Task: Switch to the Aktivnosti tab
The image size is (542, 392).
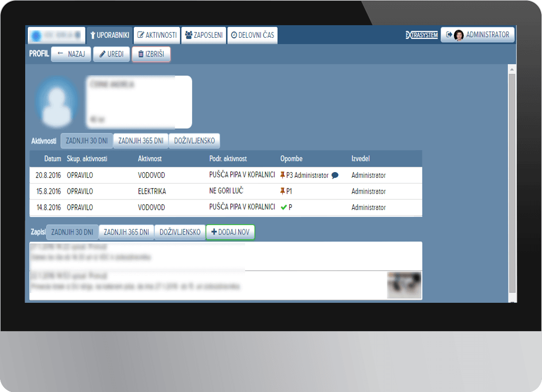Action: [x=157, y=35]
